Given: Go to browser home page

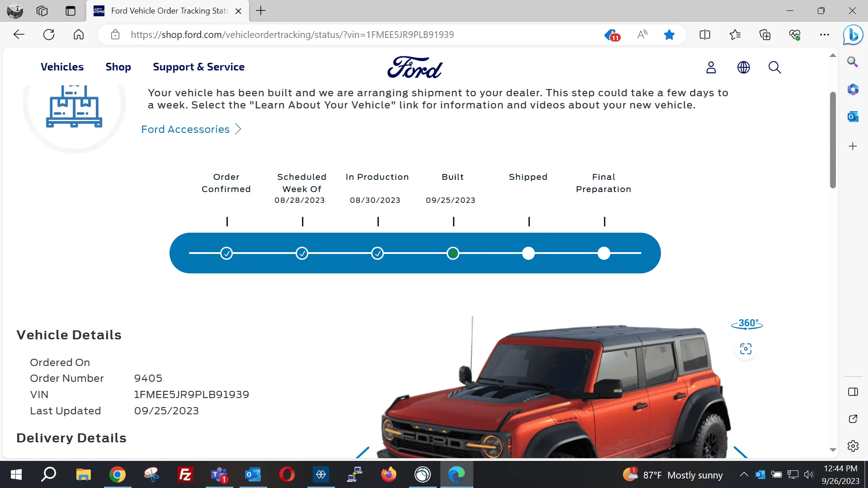Looking at the screenshot, I should point(79,34).
